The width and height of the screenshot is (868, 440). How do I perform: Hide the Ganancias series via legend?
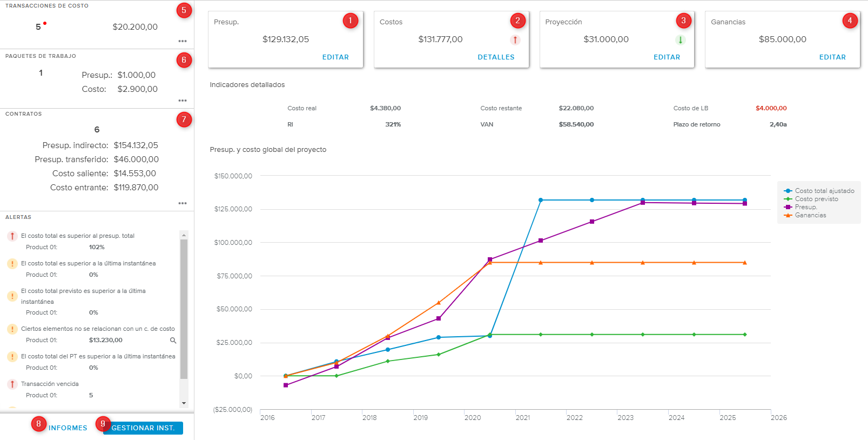tap(810, 215)
